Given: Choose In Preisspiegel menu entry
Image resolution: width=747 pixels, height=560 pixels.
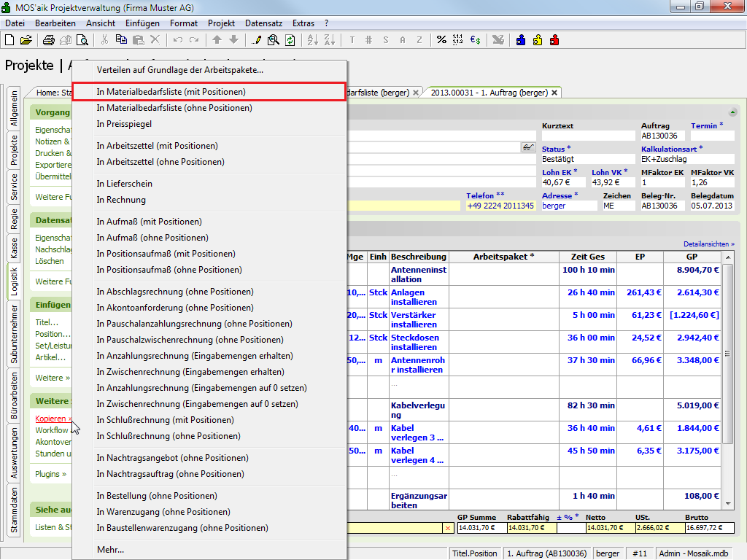Looking at the screenshot, I should coord(209,124).
